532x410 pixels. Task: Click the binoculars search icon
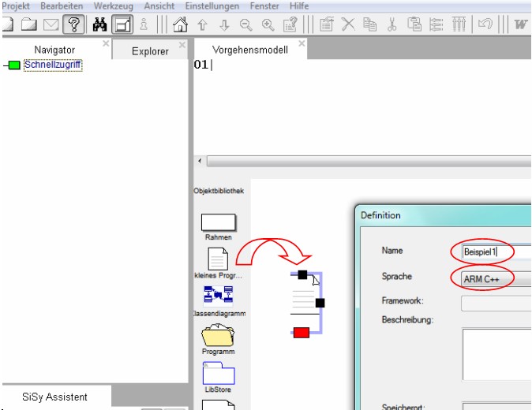[99, 24]
